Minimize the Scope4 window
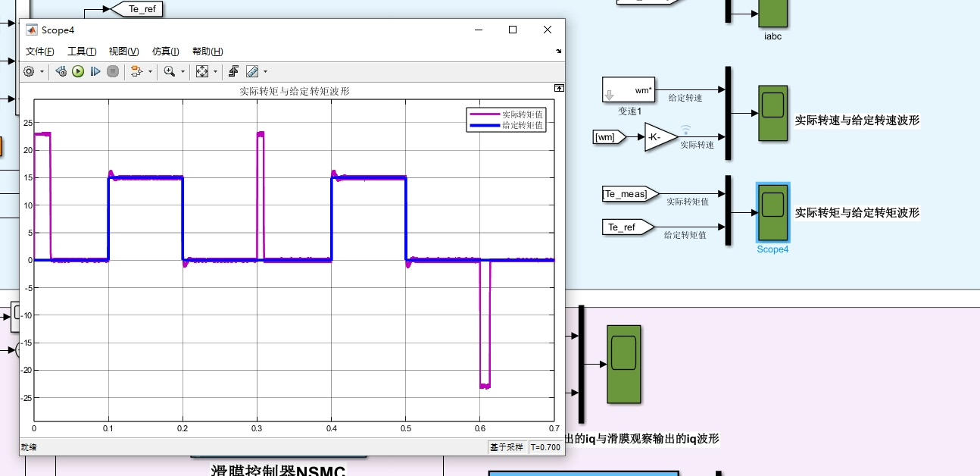The width and height of the screenshot is (980, 476). point(479,30)
